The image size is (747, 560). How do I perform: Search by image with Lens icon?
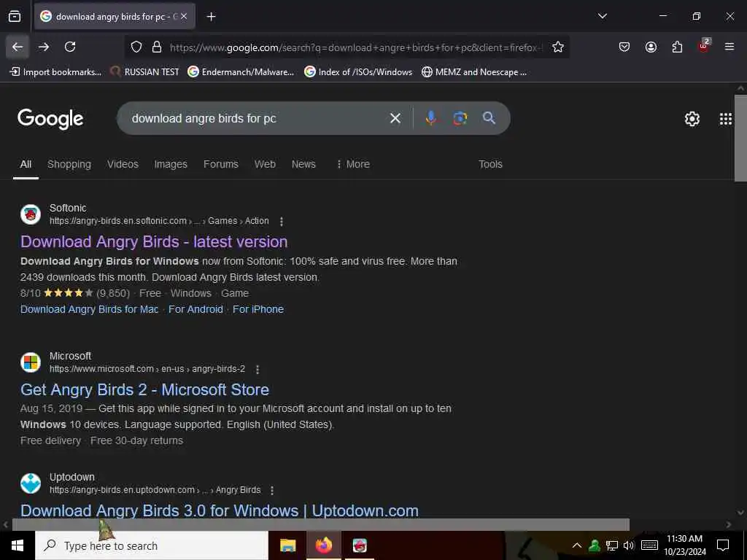[460, 118]
